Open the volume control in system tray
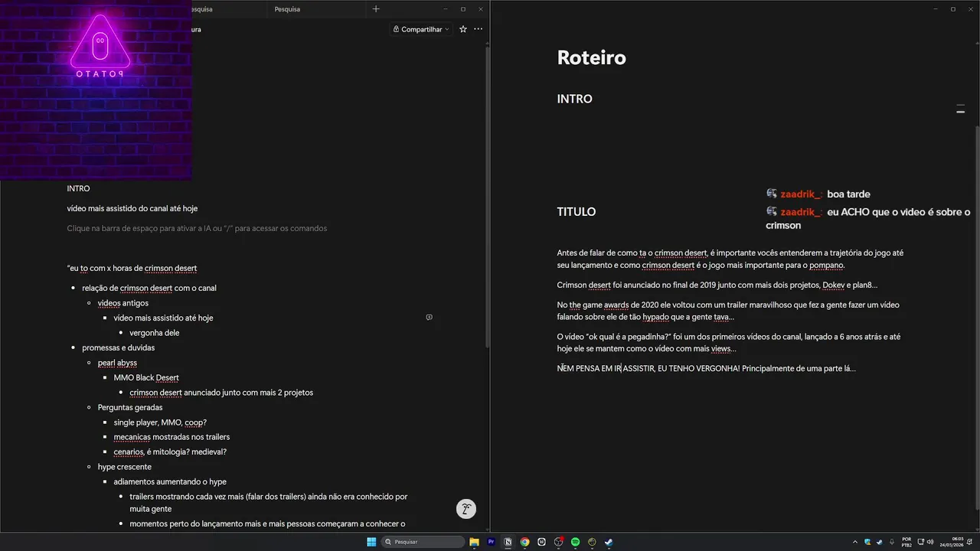 (x=932, y=542)
